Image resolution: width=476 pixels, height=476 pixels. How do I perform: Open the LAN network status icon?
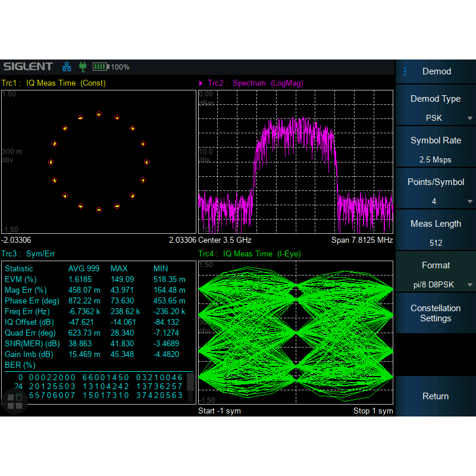(67, 67)
